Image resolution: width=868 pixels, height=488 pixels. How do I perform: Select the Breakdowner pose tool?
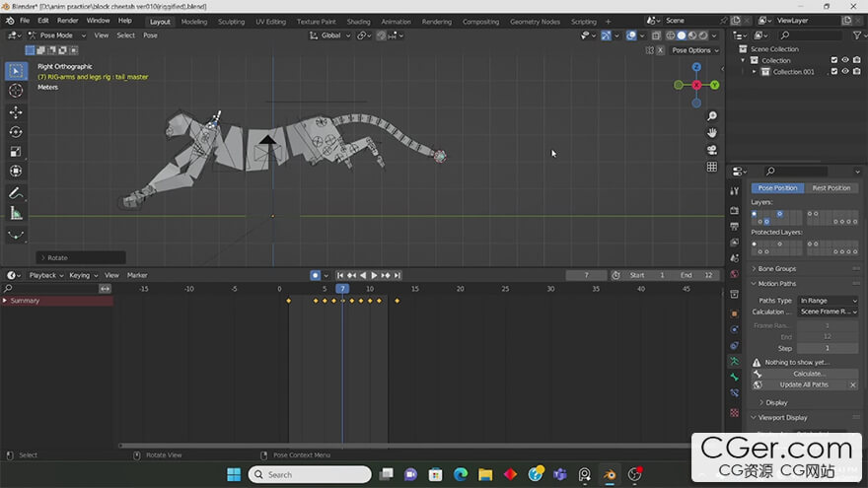[16, 235]
